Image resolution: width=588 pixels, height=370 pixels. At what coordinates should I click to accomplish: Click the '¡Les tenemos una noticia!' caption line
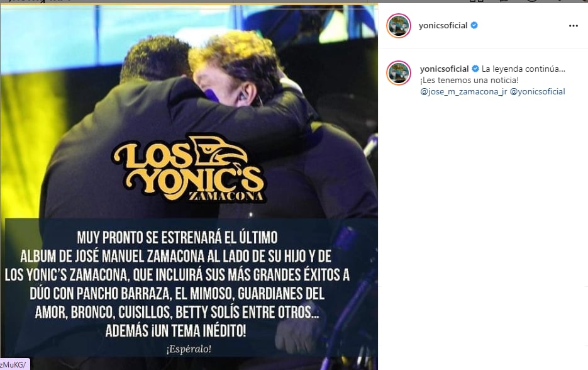point(470,81)
